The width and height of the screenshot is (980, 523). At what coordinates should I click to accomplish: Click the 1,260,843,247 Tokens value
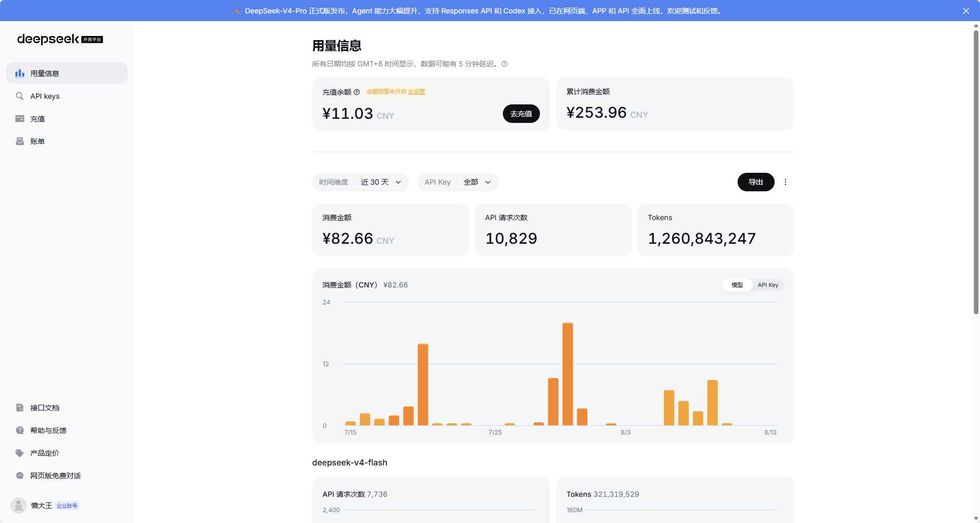(702, 239)
